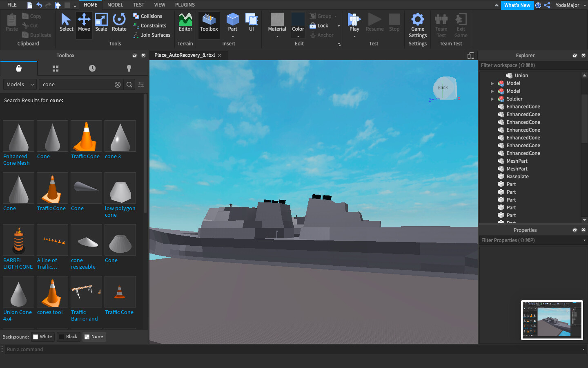Click the Filter Properties input field
This screenshot has width=588, height=368.
point(531,240)
